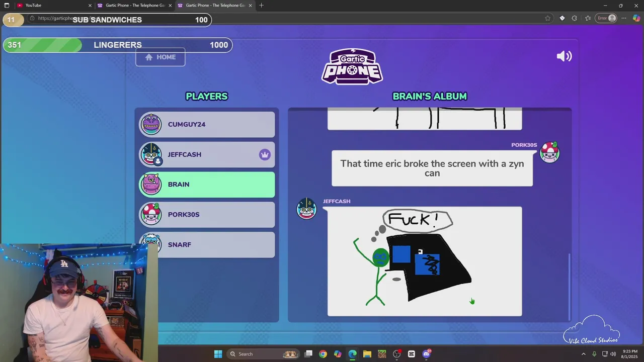The height and width of the screenshot is (362, 644).
Task: Launch Google Chrome from the taskbar
Action: 323,354
